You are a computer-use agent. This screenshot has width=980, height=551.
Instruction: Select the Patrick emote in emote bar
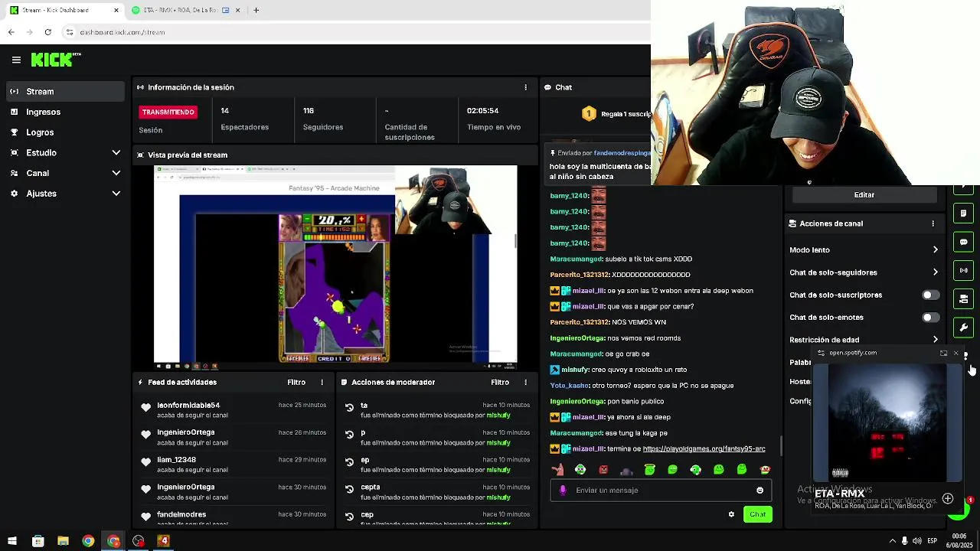557,469
